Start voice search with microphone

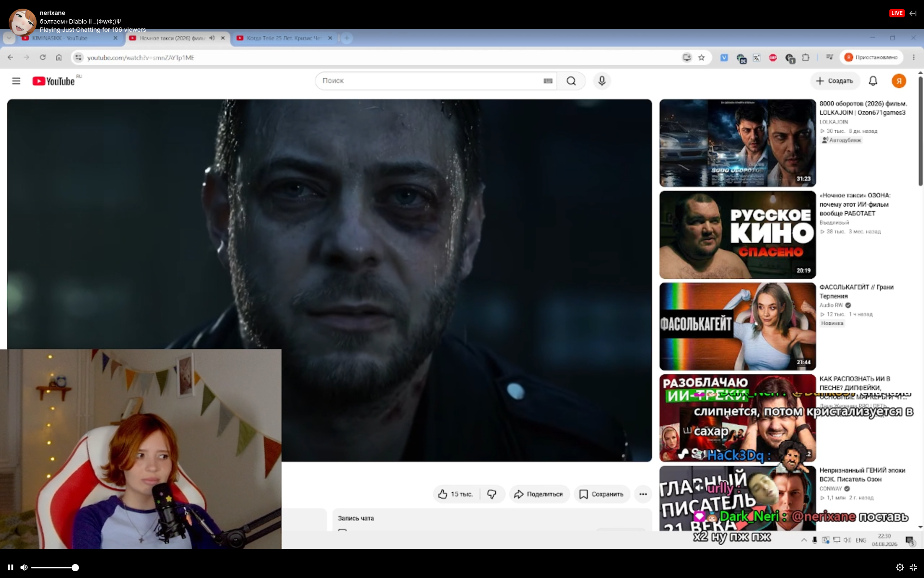coord(602,81)
